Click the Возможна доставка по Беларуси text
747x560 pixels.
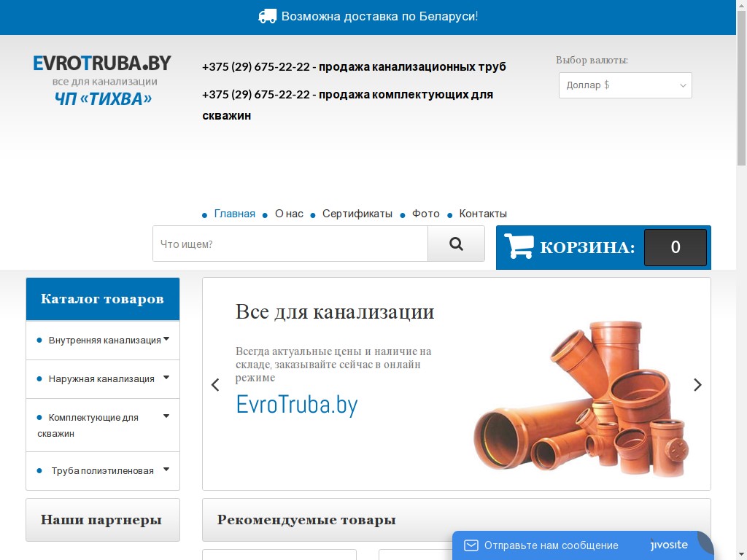(x=379, y=16)
